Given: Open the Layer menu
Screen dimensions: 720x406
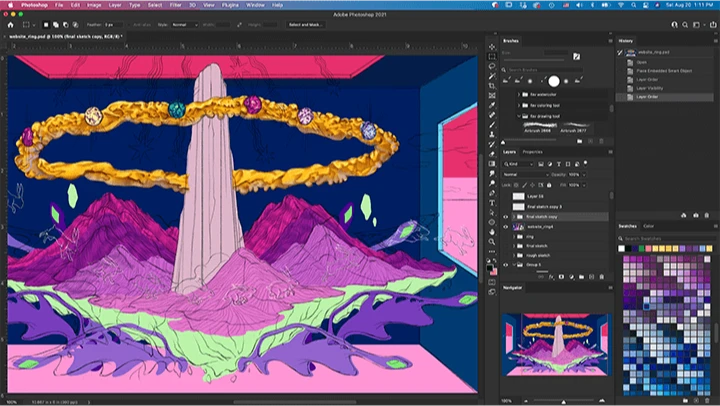Looking at the screenshot, I should pyautogui.click(x=115, y=5).
